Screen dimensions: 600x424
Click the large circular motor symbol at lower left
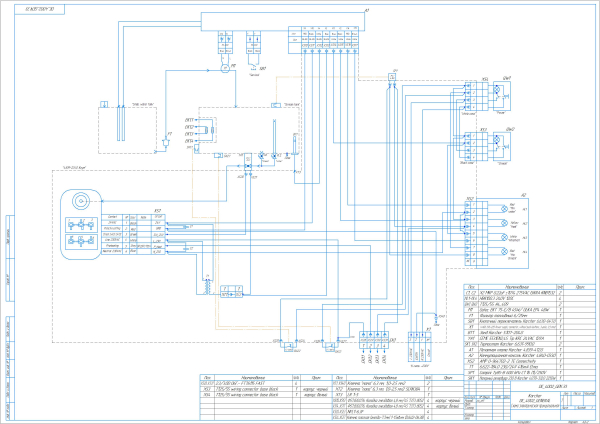(80, 199)
